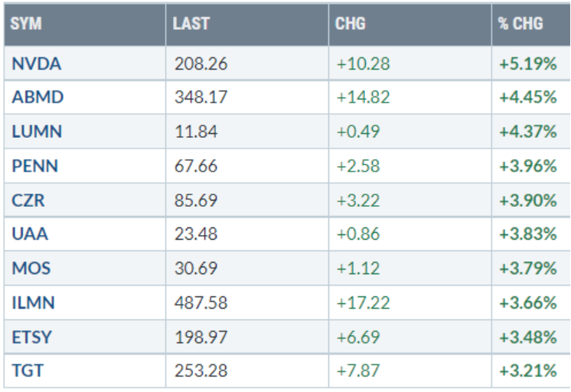
Task: Click the LUMN stock symbol
Action: point(37,132)
